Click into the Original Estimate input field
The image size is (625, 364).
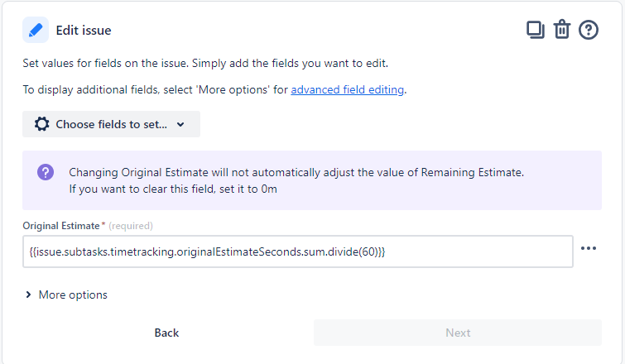298,251
